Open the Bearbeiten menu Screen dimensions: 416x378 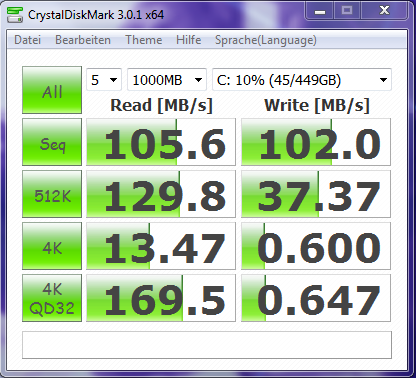click(83, 40)
